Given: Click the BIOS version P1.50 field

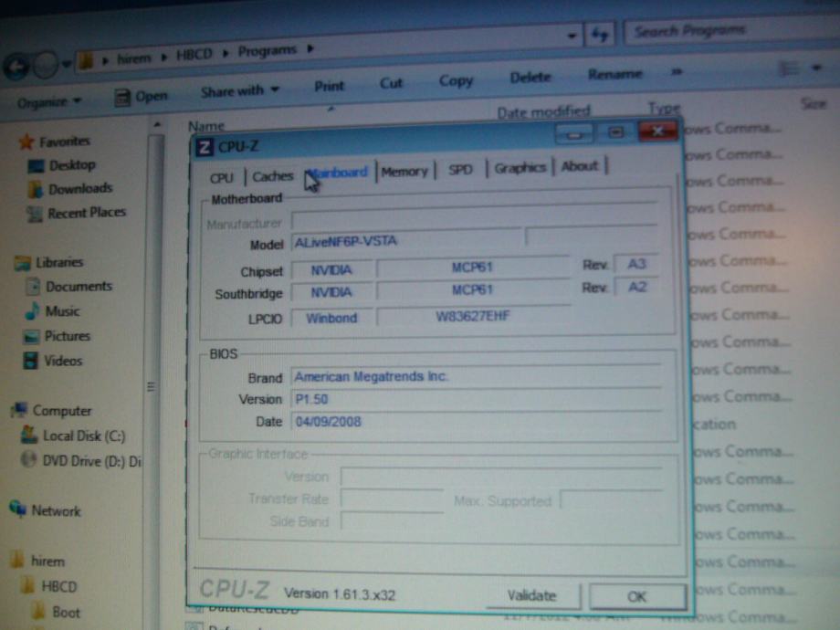Looking at the screenshot, I should [477, 399].
